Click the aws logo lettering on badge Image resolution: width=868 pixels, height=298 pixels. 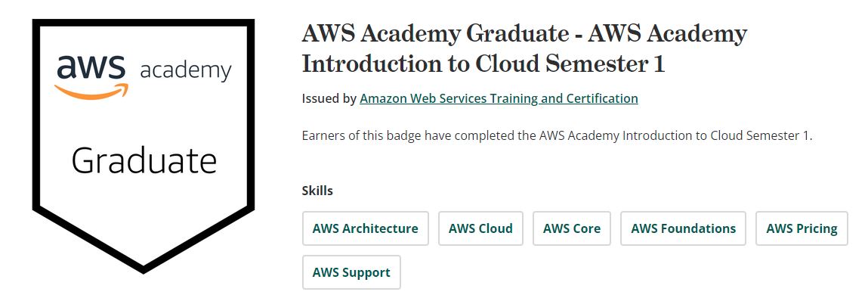point(91,68)
